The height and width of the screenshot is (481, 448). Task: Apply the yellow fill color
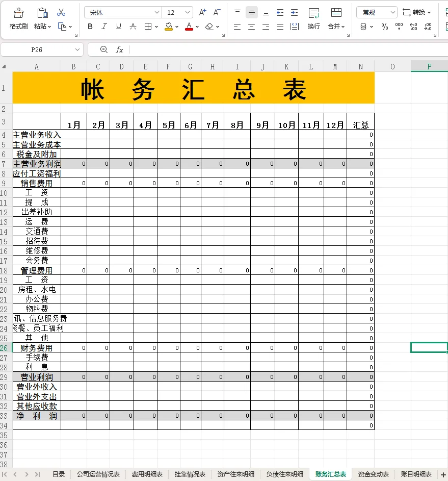(x=169, y=27)
